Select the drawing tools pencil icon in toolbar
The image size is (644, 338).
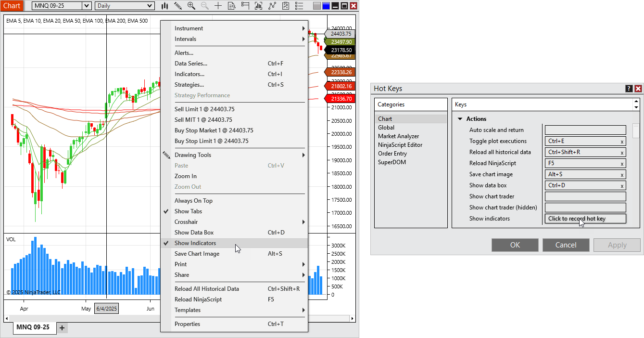[x=178, y=6]
